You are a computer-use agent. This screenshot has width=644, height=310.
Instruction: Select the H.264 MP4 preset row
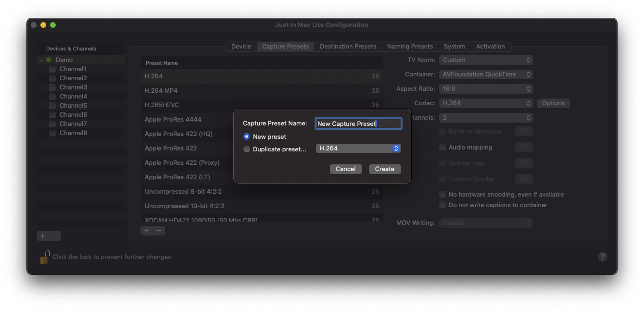tap(262, 90)
